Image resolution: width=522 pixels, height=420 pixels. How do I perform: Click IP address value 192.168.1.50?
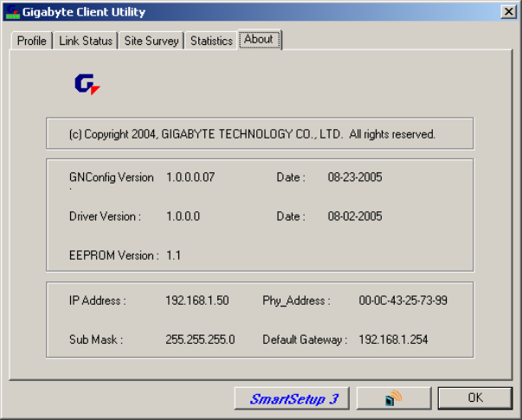197,300
